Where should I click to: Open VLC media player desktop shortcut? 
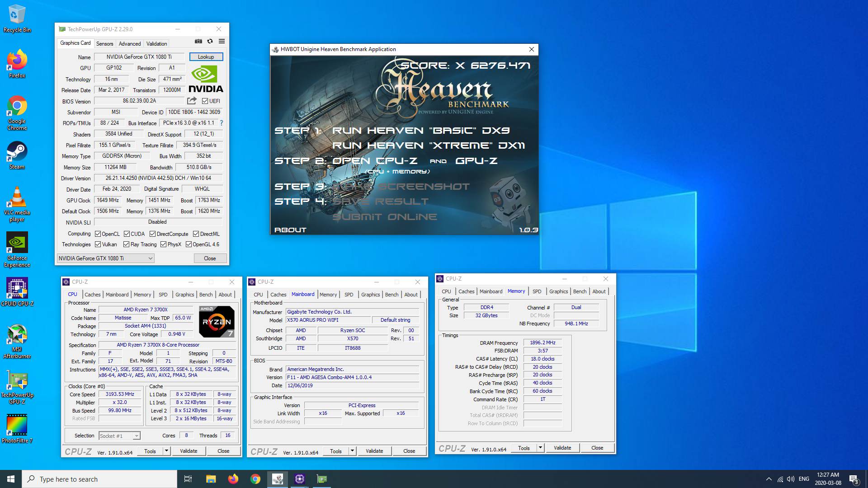tap(17, 204)
